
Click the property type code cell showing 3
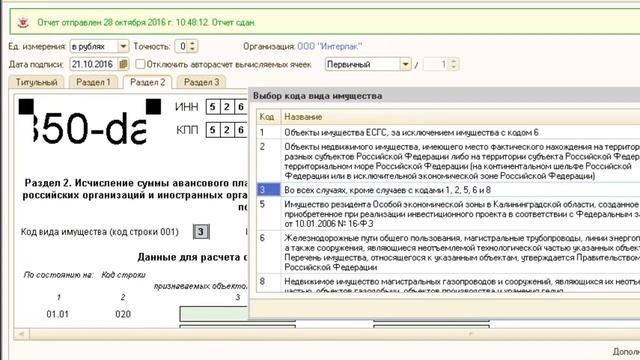pyautogui.click(x=201, y=232)
